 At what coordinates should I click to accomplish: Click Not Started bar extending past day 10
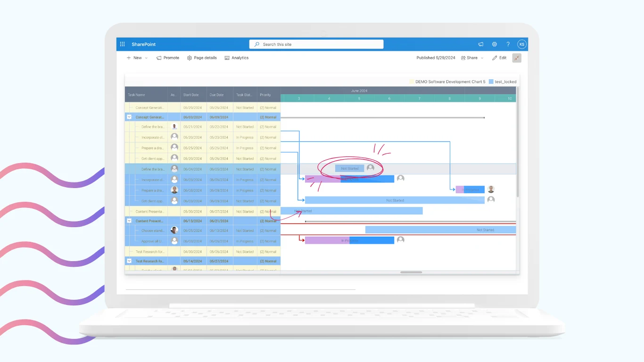pyautogui.click(x=441, y=230)
